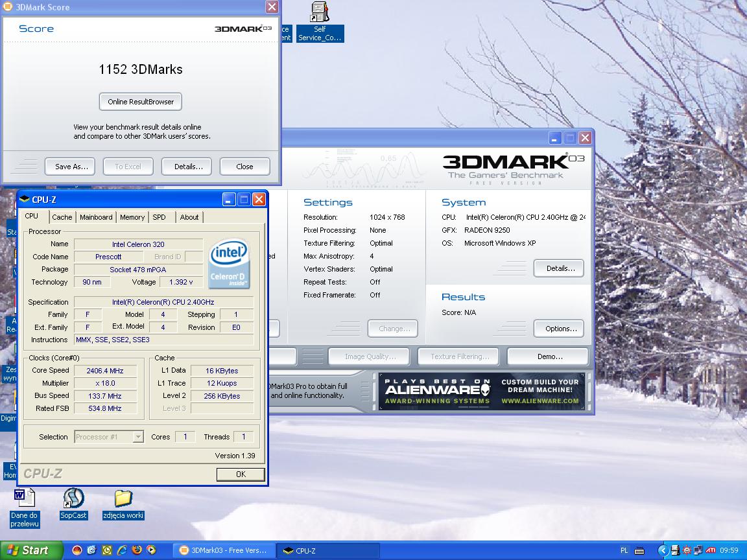747x560 pixels.
Task: Click the GFX value 'RADEON 9250'
Action: point(487,230)
